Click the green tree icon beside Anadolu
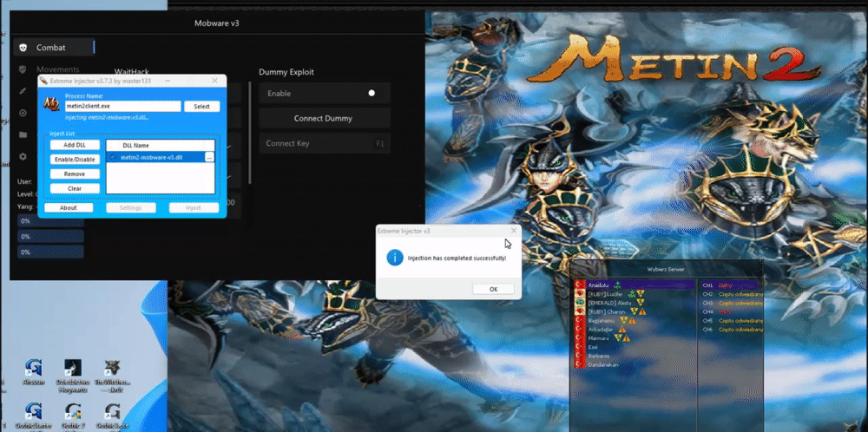 (x=618, y=285)
